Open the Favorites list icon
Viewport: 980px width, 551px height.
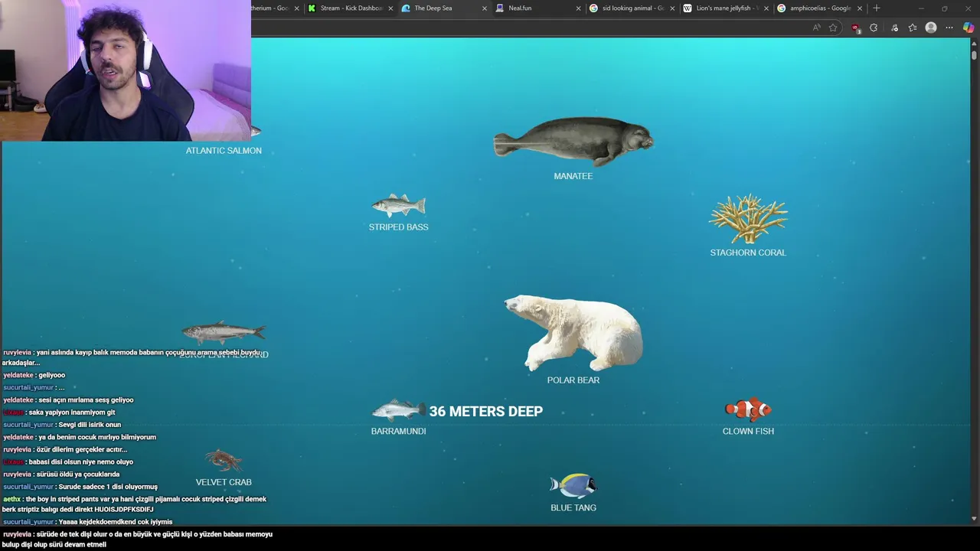click(913, 28)
